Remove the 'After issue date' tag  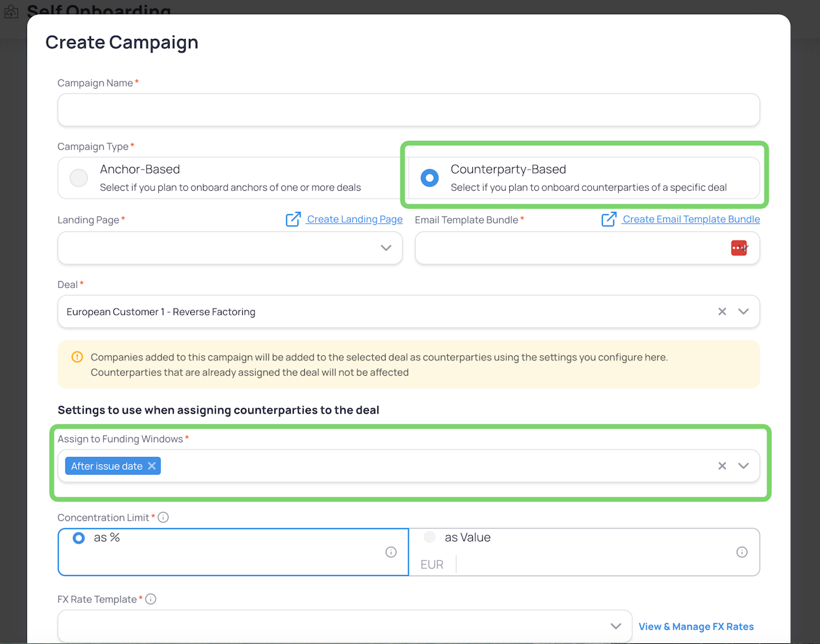(152, 466)
